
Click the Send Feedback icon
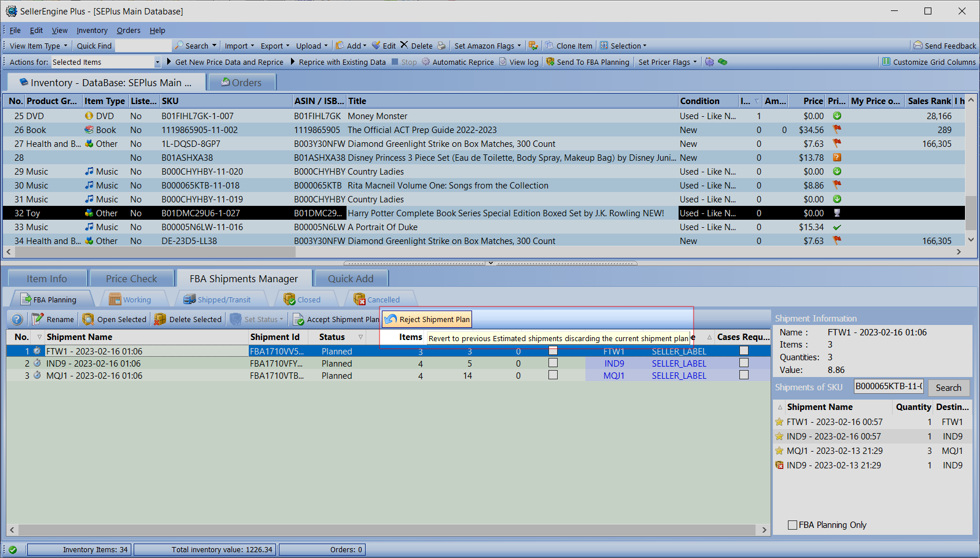[918, 46]
